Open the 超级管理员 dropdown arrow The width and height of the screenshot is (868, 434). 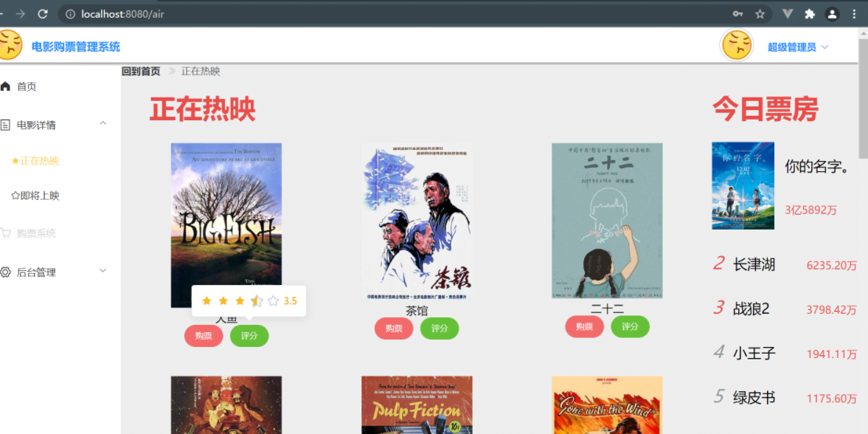point(824,47)
